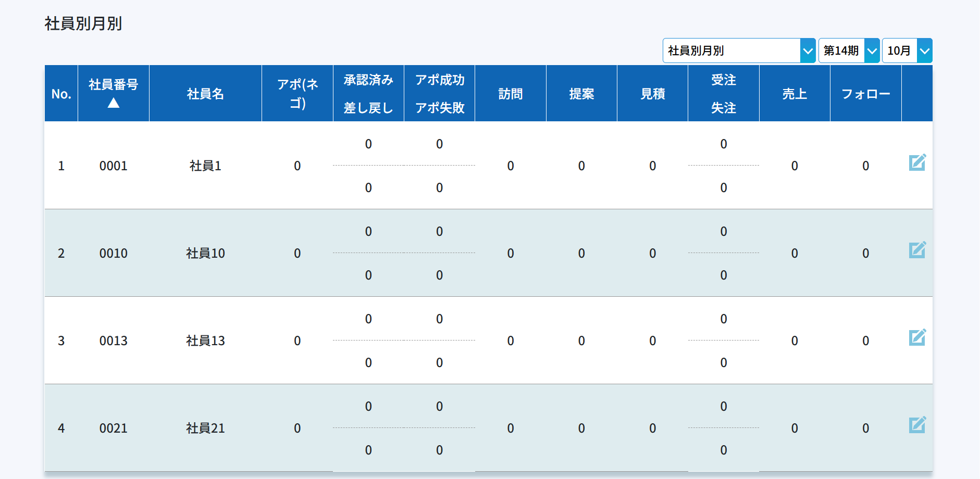
Task: Open the 10月 month dropdown
Action: click(907, 51)
